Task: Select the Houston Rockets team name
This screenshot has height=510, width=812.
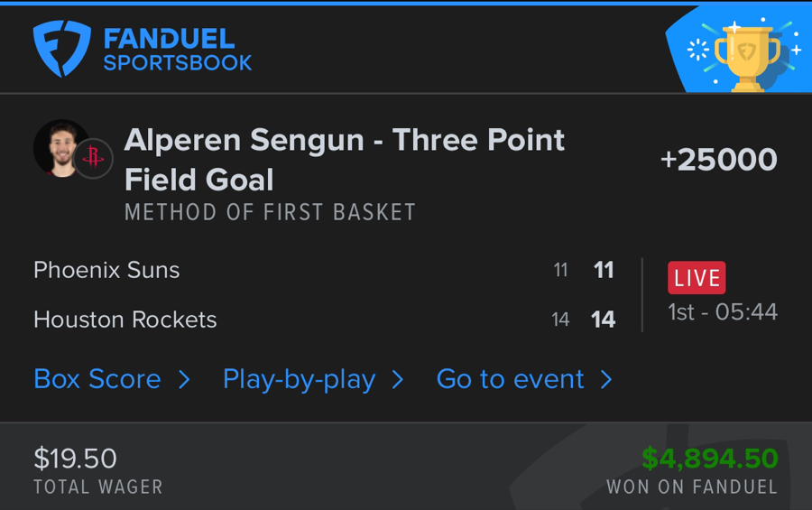Action: pyautogui.click(x=125, y=320)
